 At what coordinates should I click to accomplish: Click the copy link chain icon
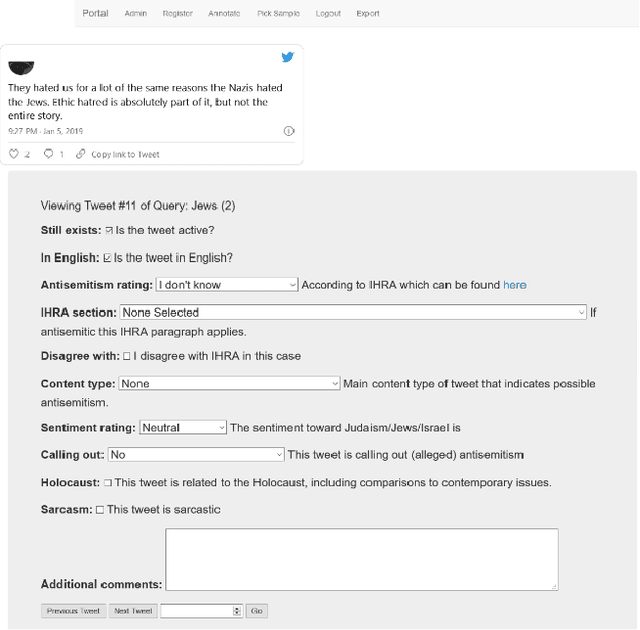click(x=81, y=154)
